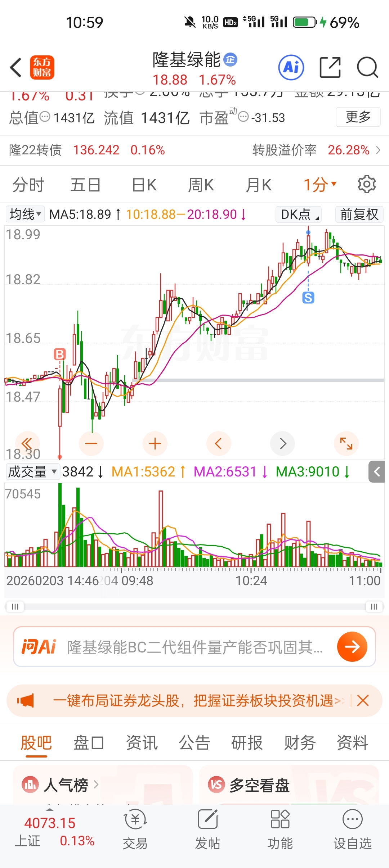Select the 资料 tab
Screen dimensions: 389x868
pos(352,742)
